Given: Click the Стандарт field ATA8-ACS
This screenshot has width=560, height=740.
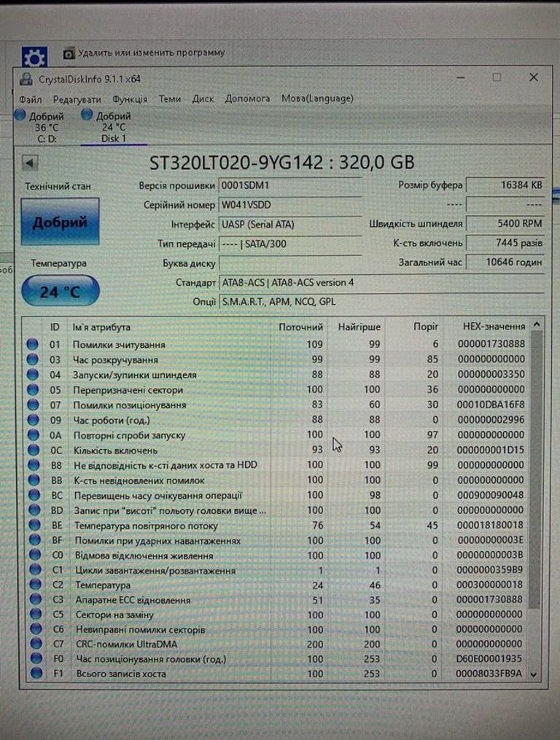Looking at the screenshot, I should [x=381, y=283].
